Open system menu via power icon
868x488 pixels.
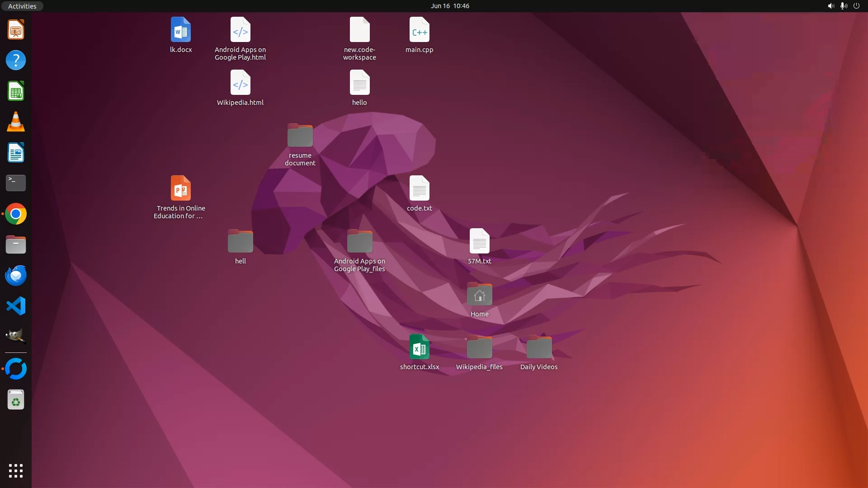(x=856, y=6)
